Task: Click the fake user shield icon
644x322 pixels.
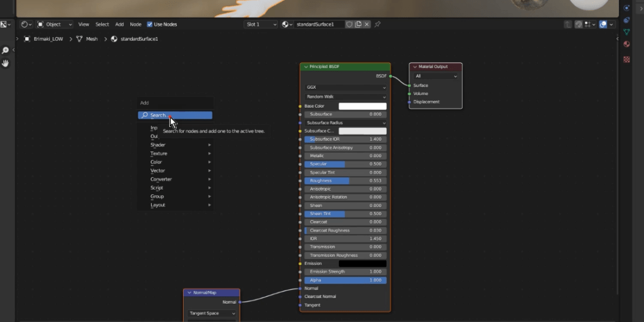Action: coord(350,25)
